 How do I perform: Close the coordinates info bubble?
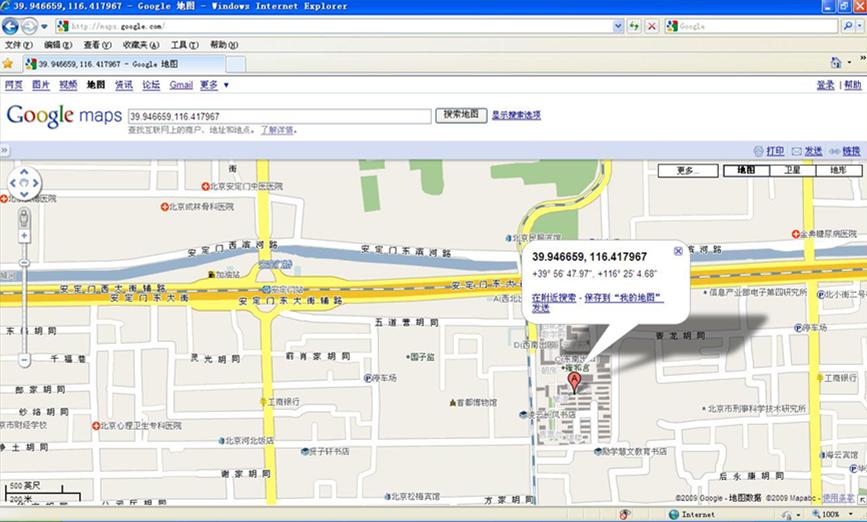pyautogui.click(x=678, y=251)
